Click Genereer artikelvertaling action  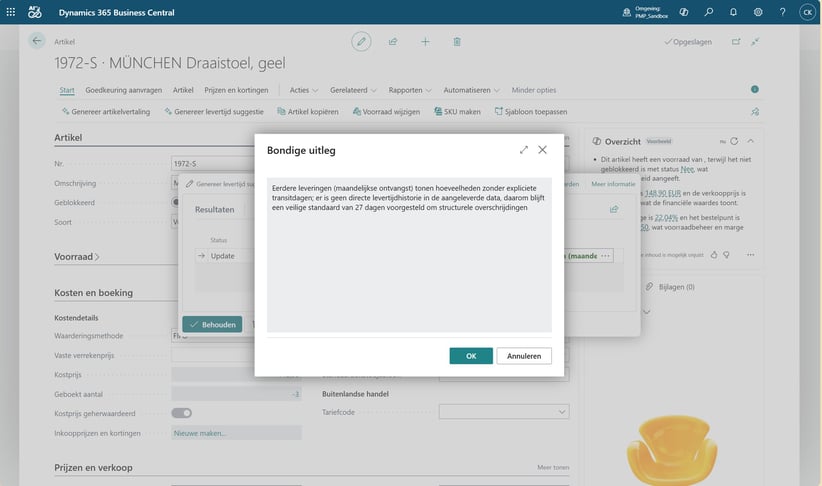pyautogui.click(x=106, y=112)
